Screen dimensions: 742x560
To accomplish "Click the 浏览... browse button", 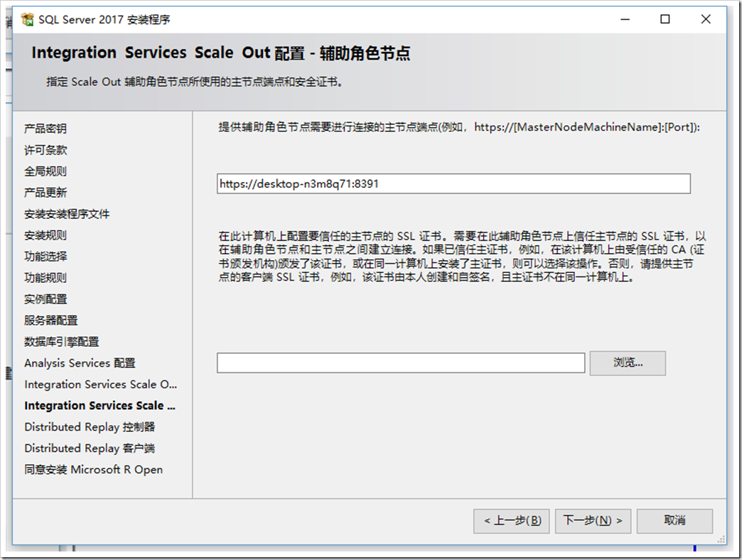I will pos(628,362).
